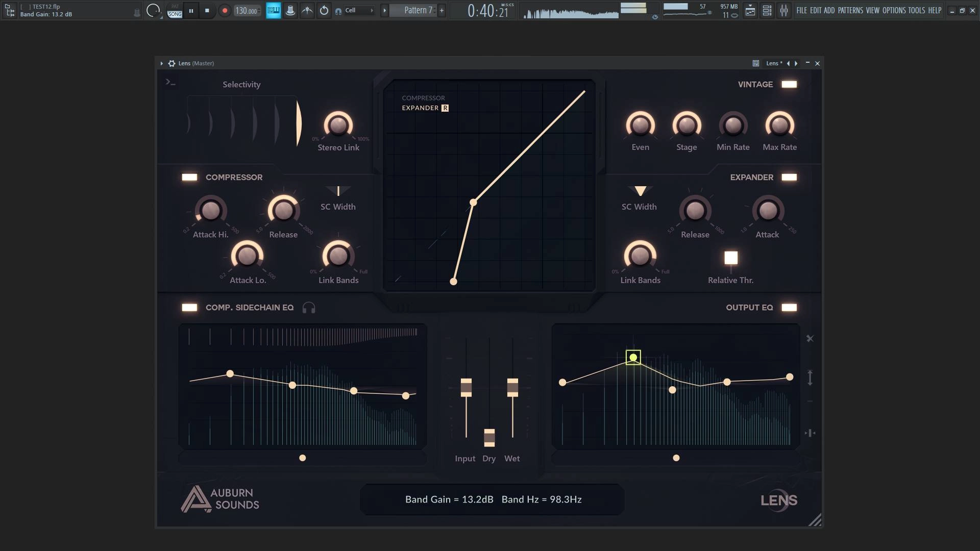Click the highlighted green output EQ band node
Viewport: 980px width, 551px height.
point(633,357)
